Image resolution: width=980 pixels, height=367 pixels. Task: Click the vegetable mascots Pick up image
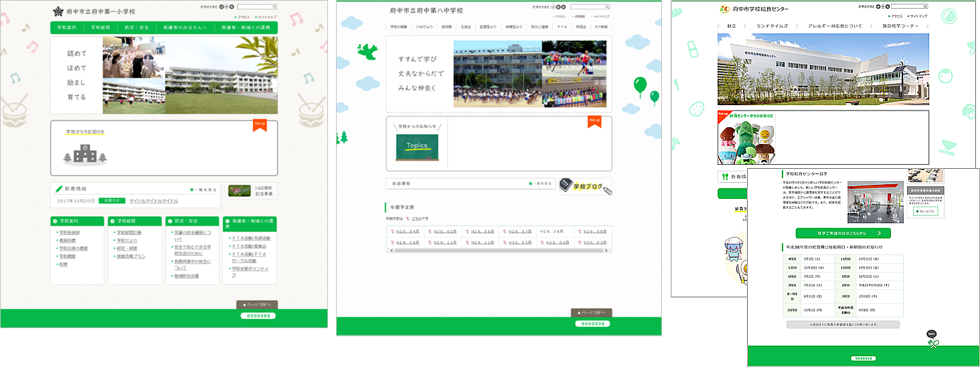(746, 137)
